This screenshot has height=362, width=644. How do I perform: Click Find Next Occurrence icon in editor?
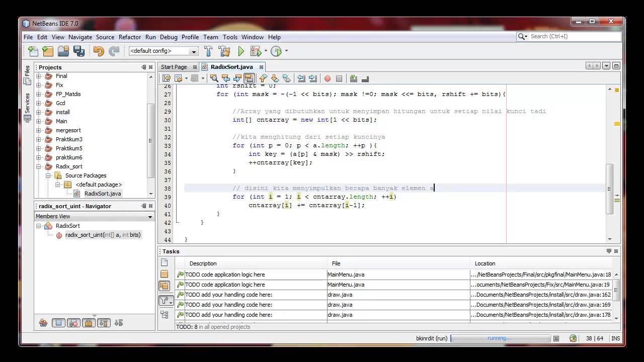[x=237, y=78]
